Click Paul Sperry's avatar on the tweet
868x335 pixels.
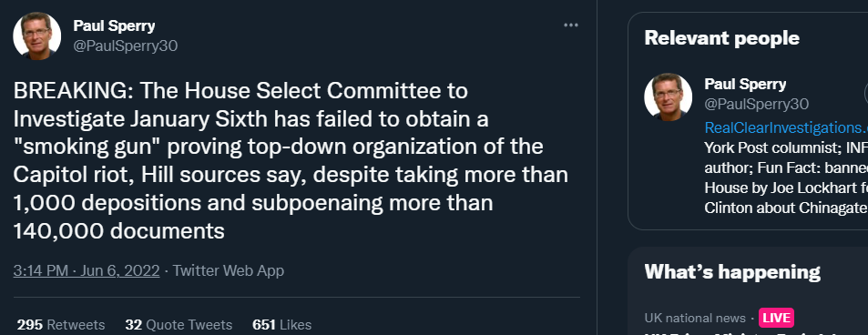tap(36, 36)
